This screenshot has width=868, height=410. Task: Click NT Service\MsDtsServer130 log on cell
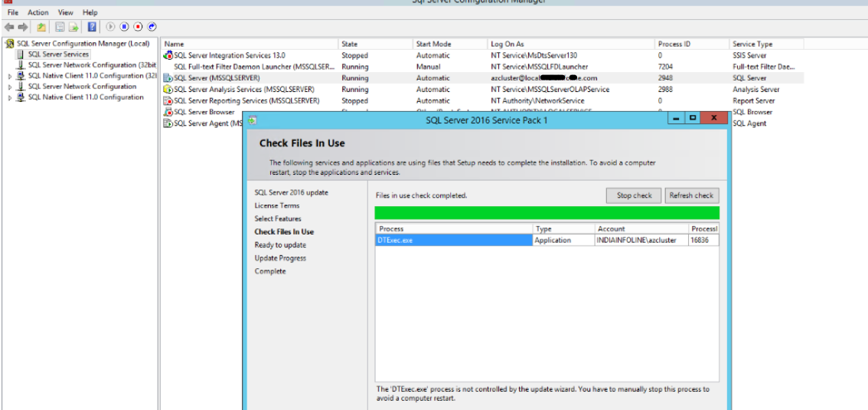[x=534, y=55]
